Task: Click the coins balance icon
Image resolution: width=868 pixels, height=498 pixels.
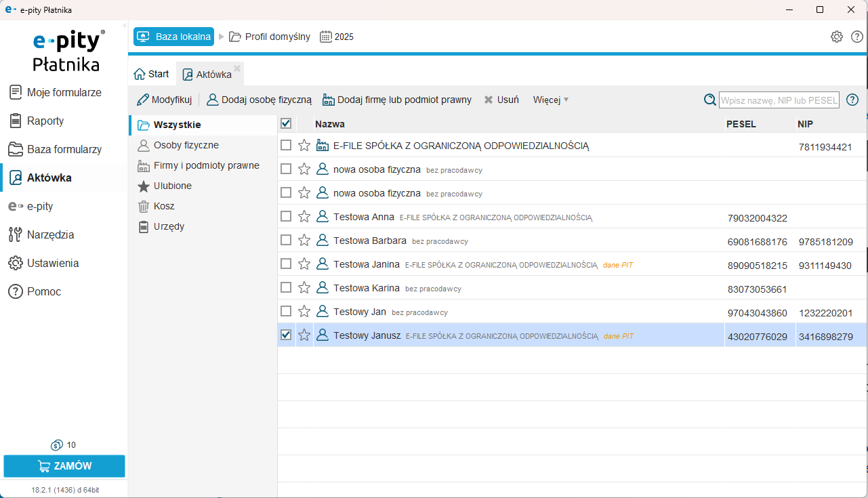Action: 57,445
